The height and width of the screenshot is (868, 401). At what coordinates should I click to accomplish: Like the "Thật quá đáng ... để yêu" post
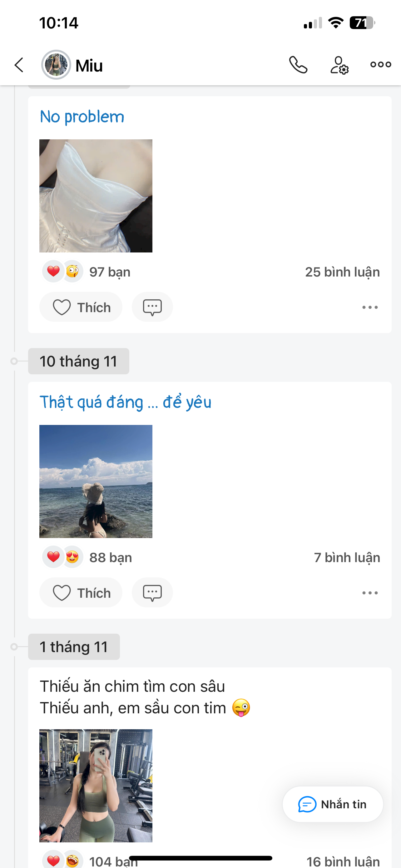(81, 592)
